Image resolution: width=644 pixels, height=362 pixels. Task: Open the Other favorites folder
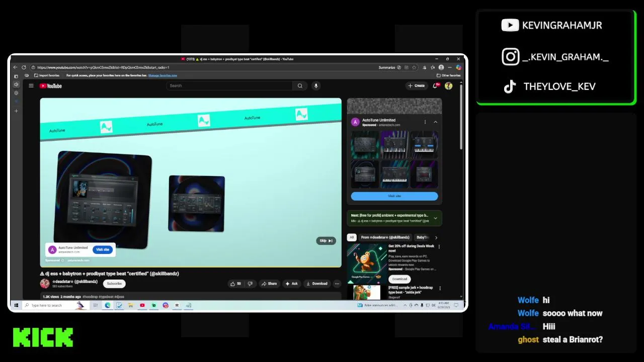pos(449,75)
